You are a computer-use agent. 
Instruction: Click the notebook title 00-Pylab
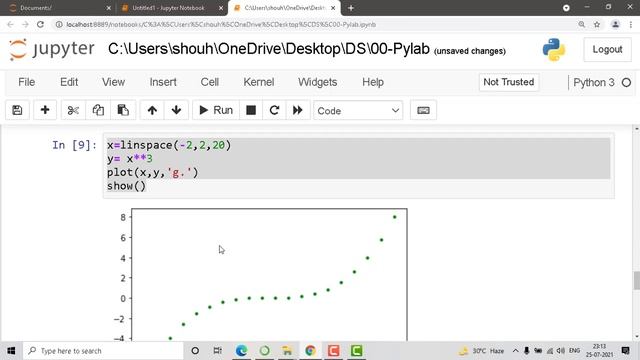269,49
